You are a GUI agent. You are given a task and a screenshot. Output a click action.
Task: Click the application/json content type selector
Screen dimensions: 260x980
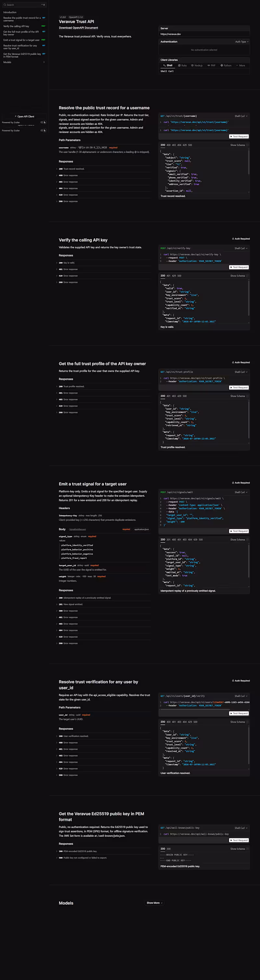tap(141, 529)
